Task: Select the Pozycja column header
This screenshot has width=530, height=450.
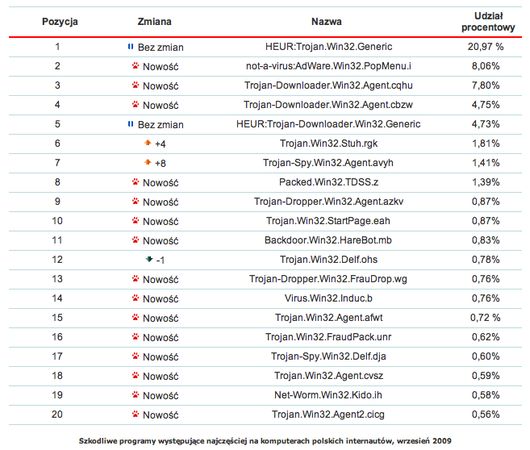Action: tap(60, 22)
